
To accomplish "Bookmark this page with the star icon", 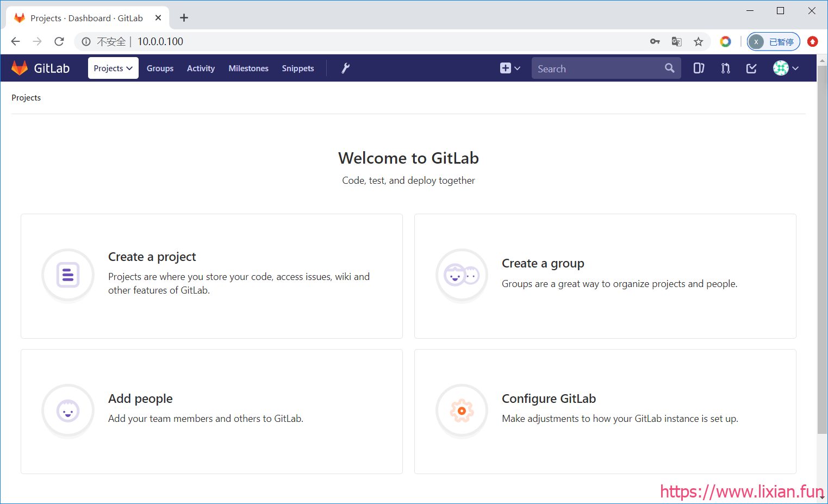I will (698, 42).
